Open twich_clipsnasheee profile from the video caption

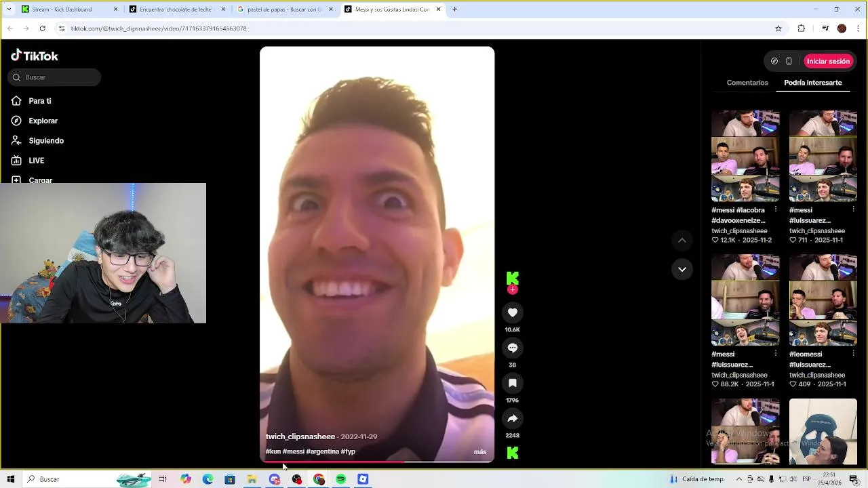pos(300,436)
